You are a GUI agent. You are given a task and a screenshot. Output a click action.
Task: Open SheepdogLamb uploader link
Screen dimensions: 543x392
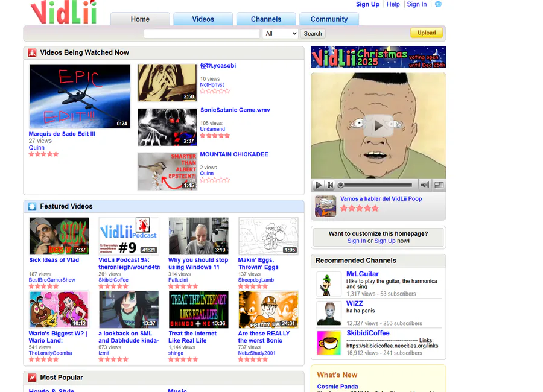click(x=256, y=280)
